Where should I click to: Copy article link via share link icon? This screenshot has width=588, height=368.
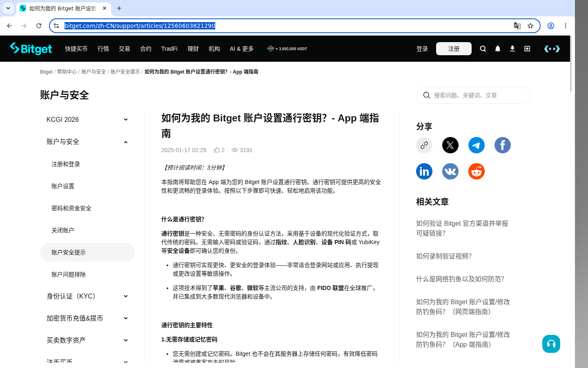tap(424, 145)
